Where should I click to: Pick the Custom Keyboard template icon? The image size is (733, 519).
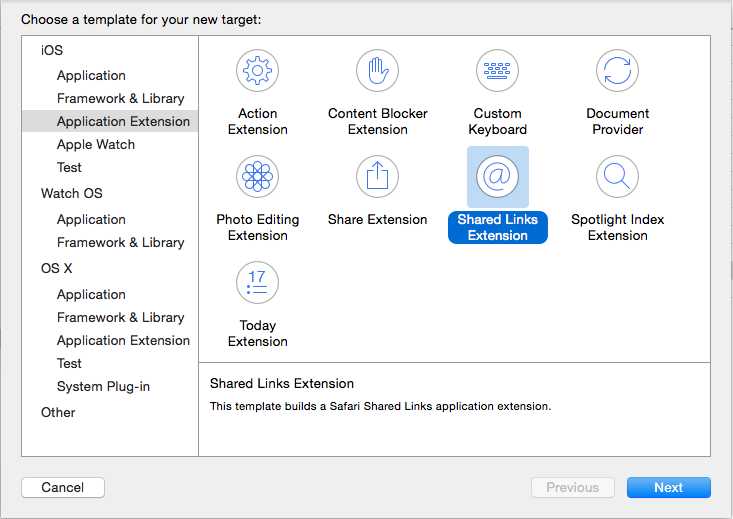tap(497, 71)
